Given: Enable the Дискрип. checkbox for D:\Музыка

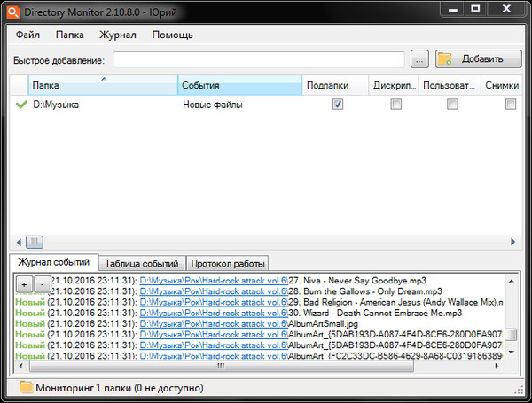Looking at the screenshot, I should click(x=395, y=105).
